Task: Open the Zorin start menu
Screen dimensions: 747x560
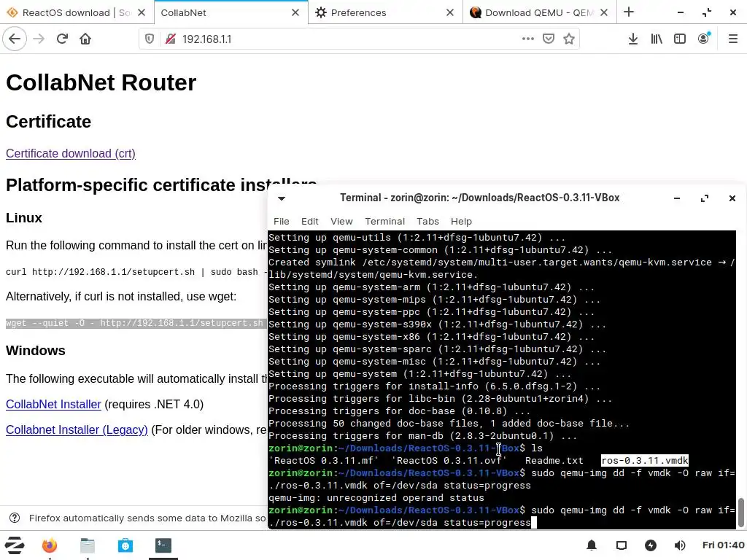Action: [15, 545]
